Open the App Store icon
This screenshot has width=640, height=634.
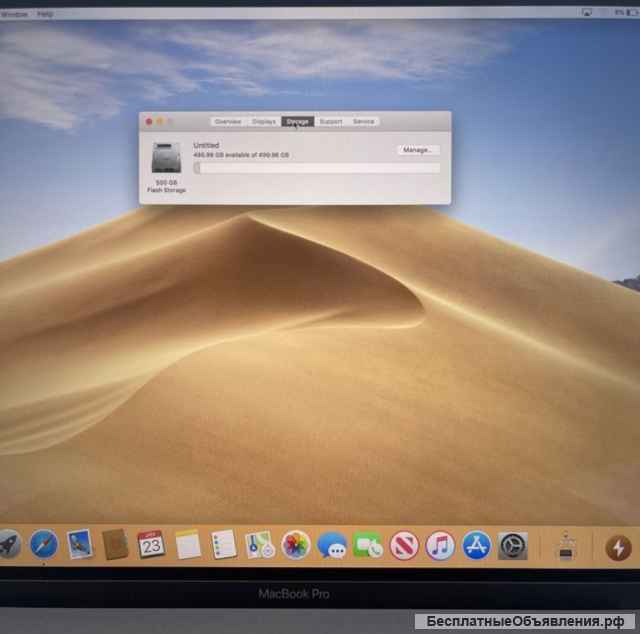pyautogui.click(x=476, y=546)
